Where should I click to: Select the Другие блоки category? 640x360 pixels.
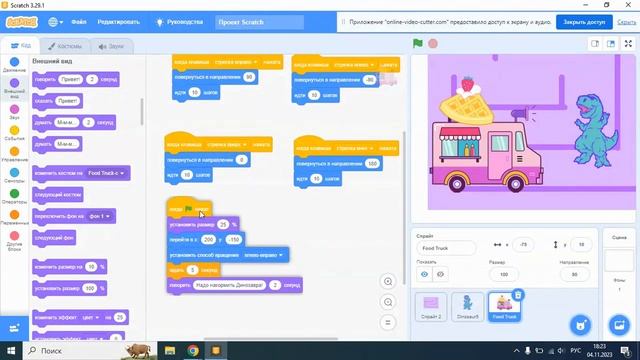(14, 241)
